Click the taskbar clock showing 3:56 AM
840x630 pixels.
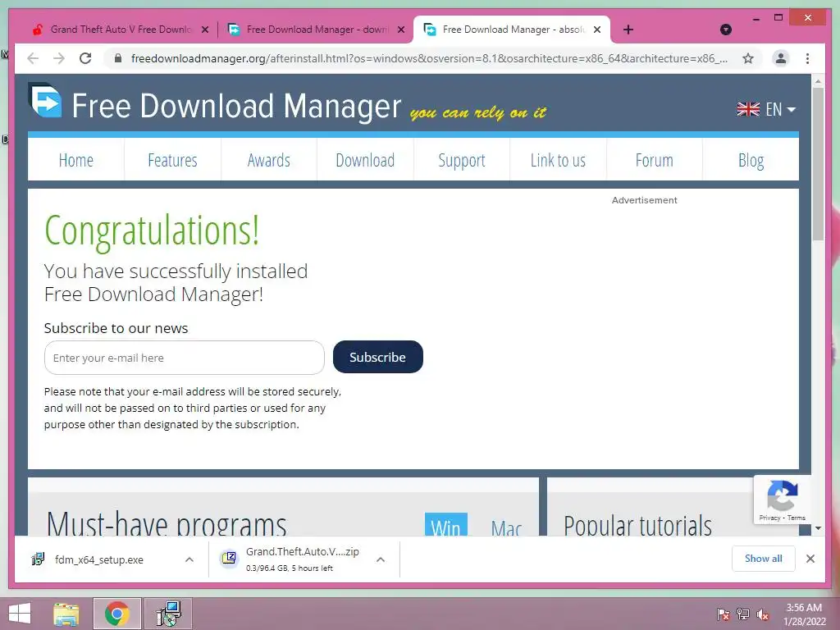tap(804, 614)
